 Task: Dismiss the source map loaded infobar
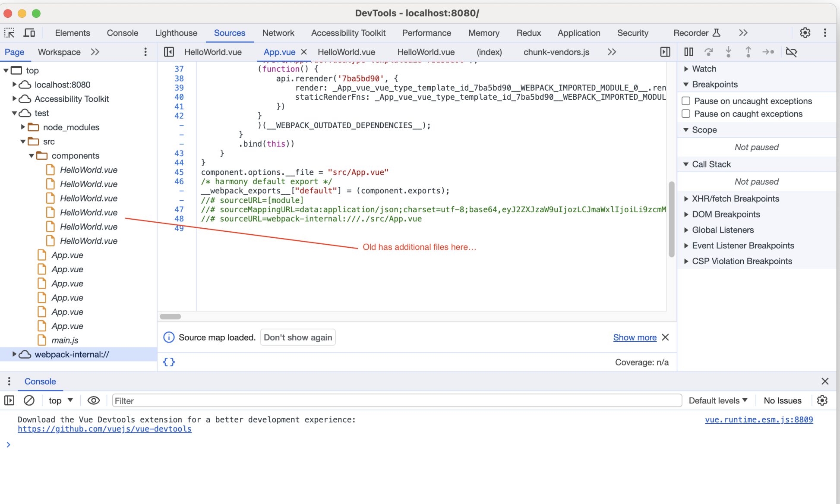point(665,337)
